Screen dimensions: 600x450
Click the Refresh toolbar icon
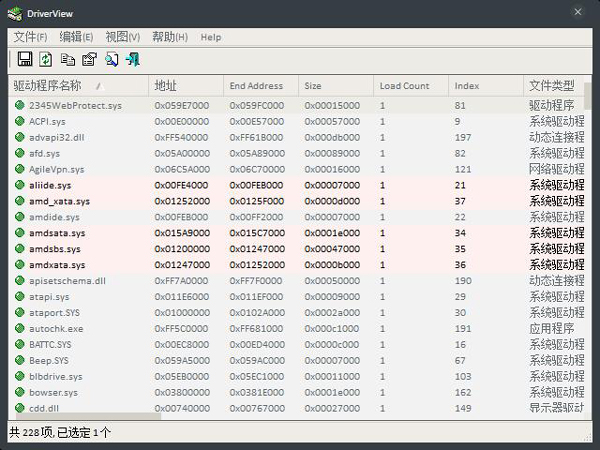click(46, 59)
